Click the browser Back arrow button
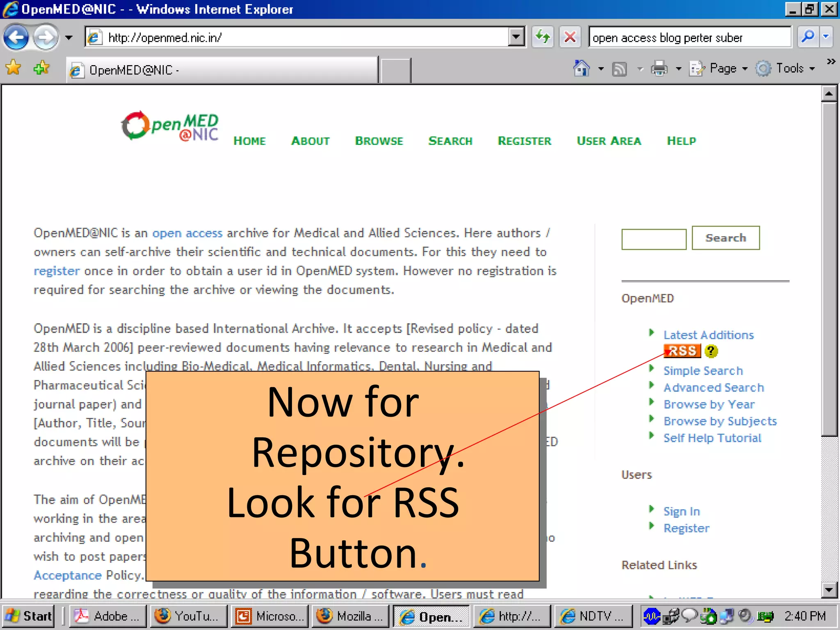This screenshot has width=840, height=630. click(16, 37)
